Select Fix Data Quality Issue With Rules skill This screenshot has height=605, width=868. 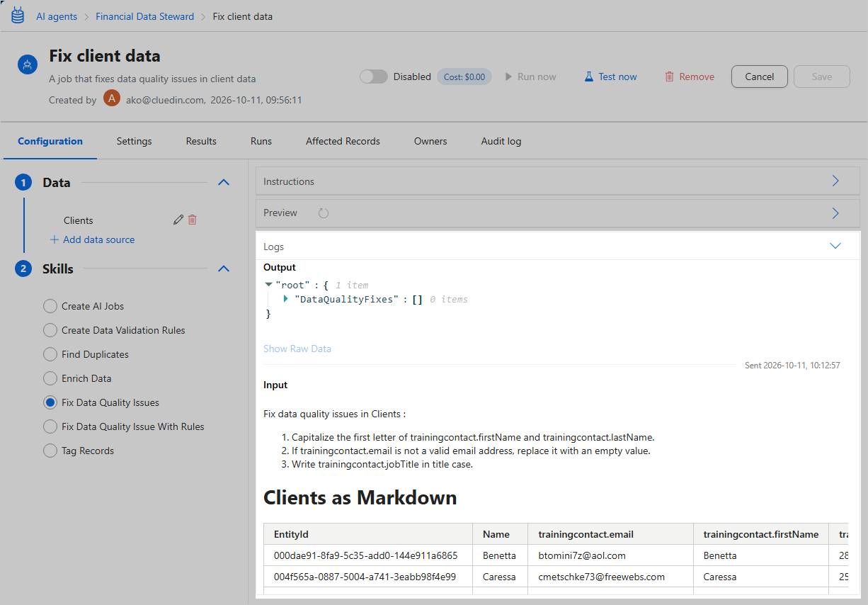[50, 426]
